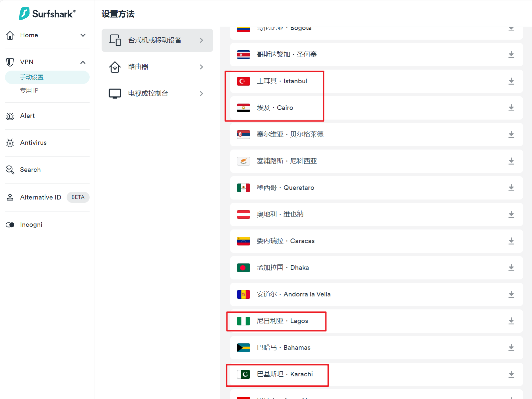
Task: Download the Andorra la Vella configuration
Action: [x=511, y=294]
